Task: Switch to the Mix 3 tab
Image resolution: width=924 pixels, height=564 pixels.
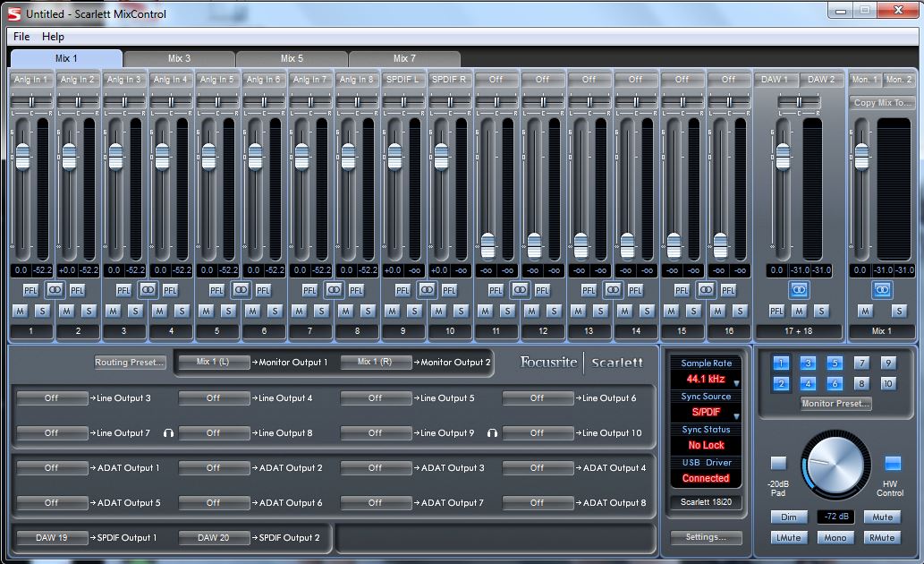Action: coord(180,58)
